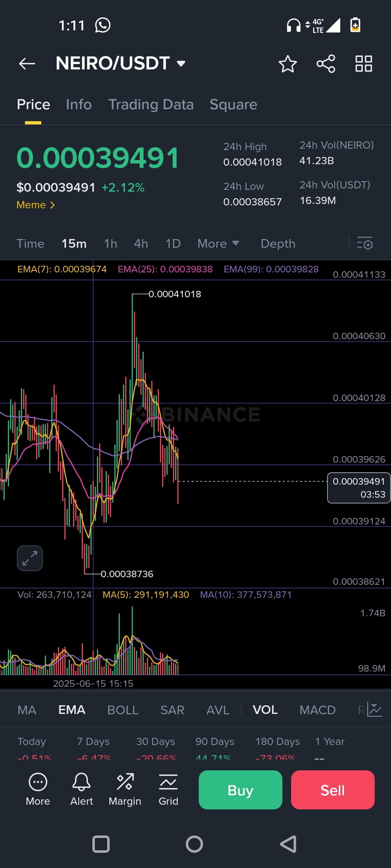Tap the 24h Low value 0.00038657
This screenshot has height=868, width=391.
pos(252,202)
